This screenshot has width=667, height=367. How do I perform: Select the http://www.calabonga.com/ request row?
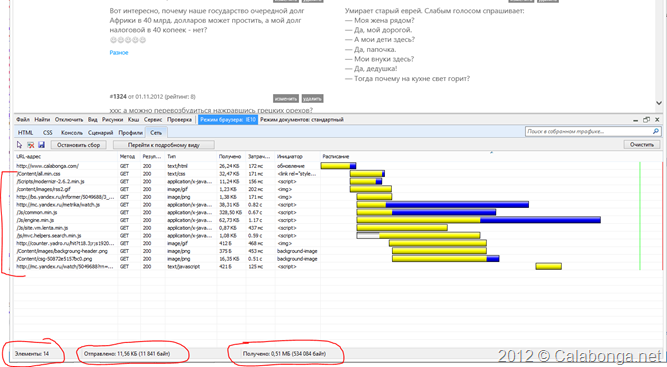pyautogui.click(x=338, y=166)
